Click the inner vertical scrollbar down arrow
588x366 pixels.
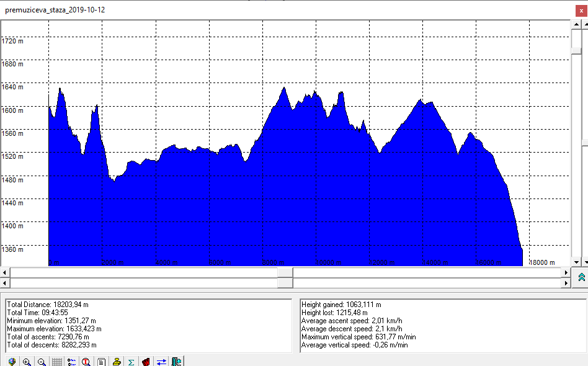(576, 262)
